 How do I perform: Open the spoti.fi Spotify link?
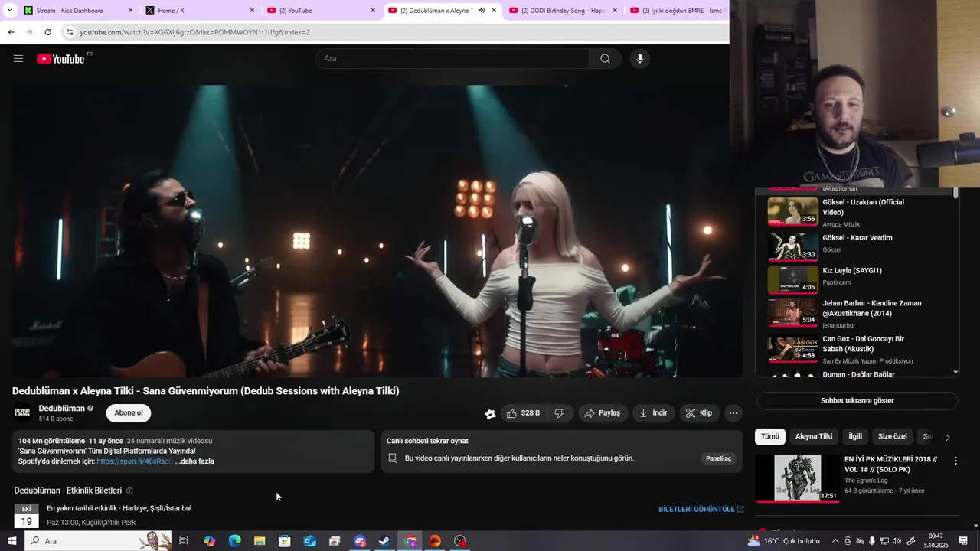click(x=134, y=461)
